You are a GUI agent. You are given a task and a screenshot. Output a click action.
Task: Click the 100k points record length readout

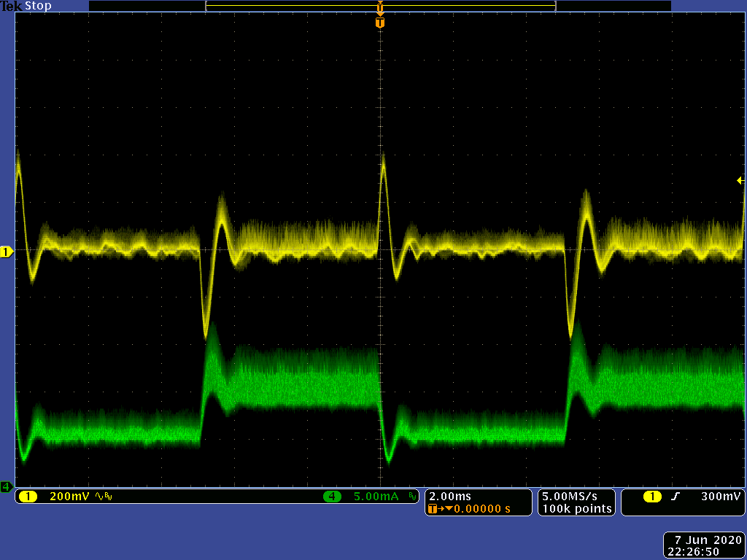pyautogui.click(x=577, y=509)
